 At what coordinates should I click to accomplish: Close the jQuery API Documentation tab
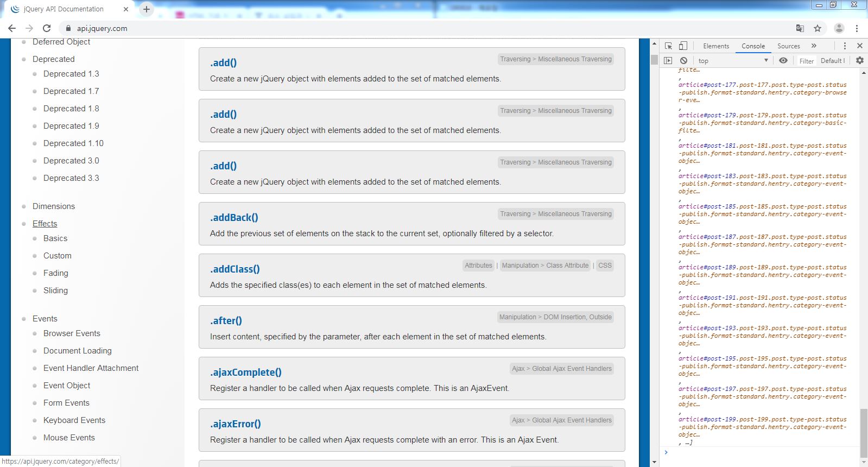coord(126,9)
